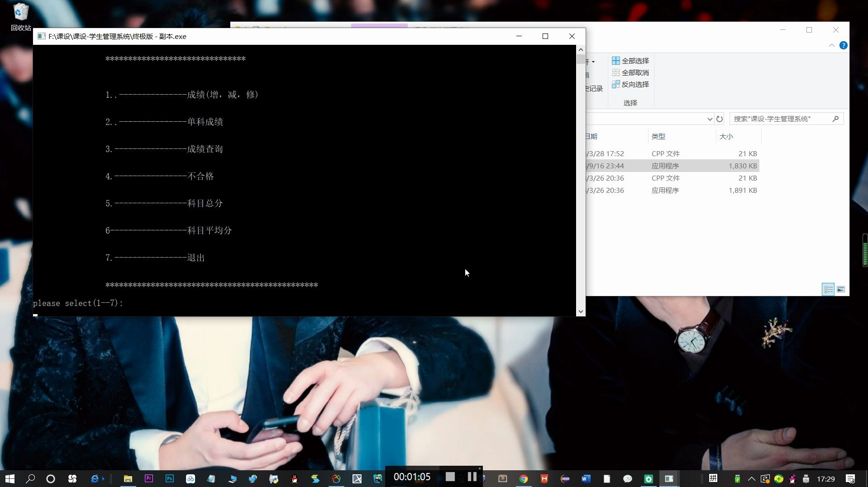Image resolution: width=868 pixels, height=487 pixels.
Task: Select the CPP file dated 3/26 20:36
Action: tap(672, 178)
